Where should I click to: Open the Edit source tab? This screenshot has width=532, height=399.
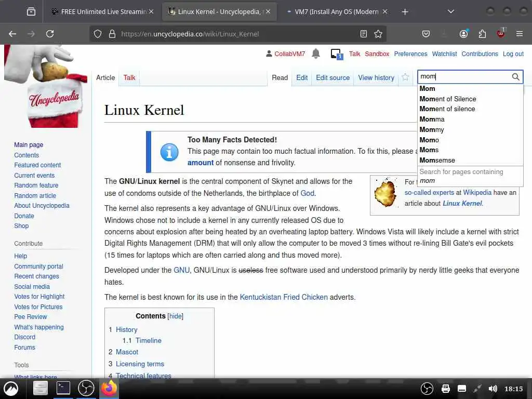point(332,78)
